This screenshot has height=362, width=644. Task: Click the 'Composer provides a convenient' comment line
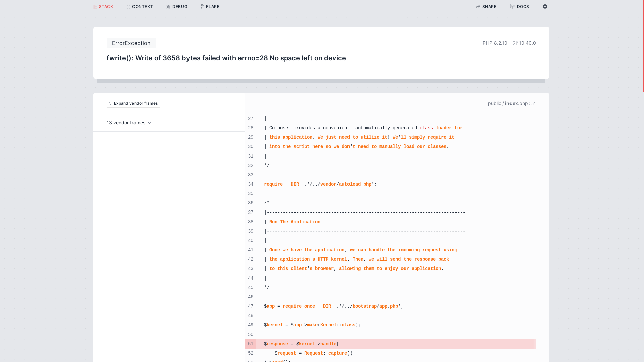[x=363, y=128]
